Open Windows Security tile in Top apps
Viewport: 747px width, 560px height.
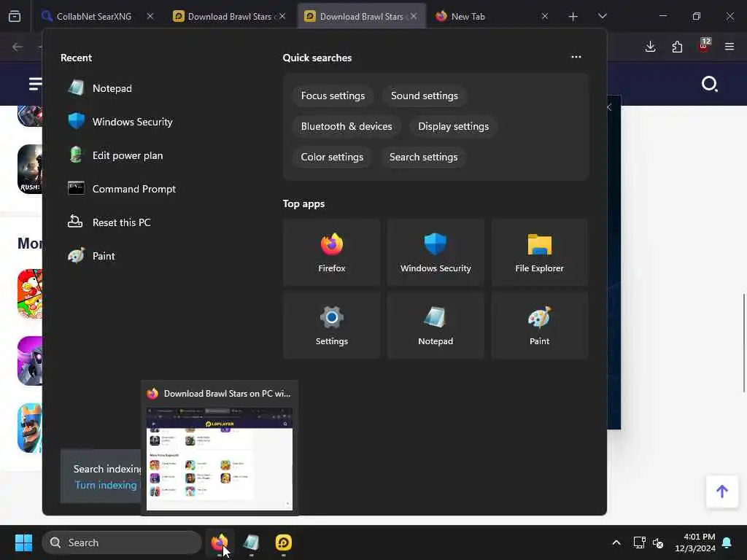[436, 252]
